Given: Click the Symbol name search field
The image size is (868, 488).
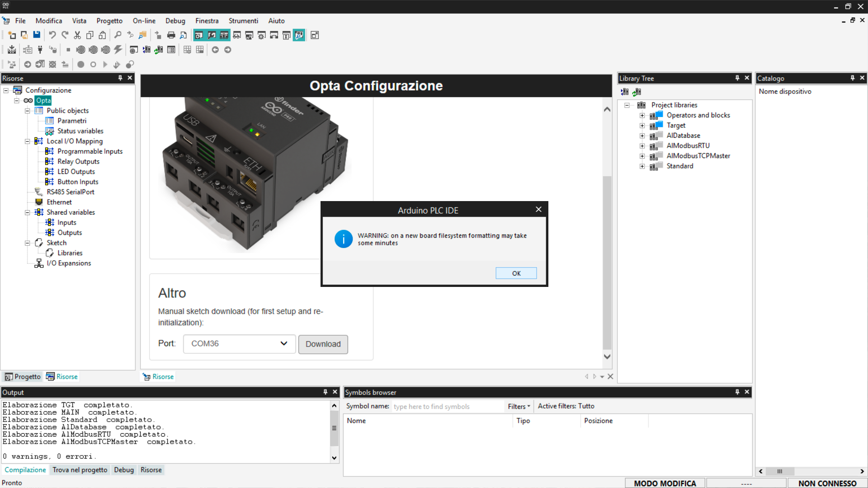Looking at the screenshot, I should 447,407.
